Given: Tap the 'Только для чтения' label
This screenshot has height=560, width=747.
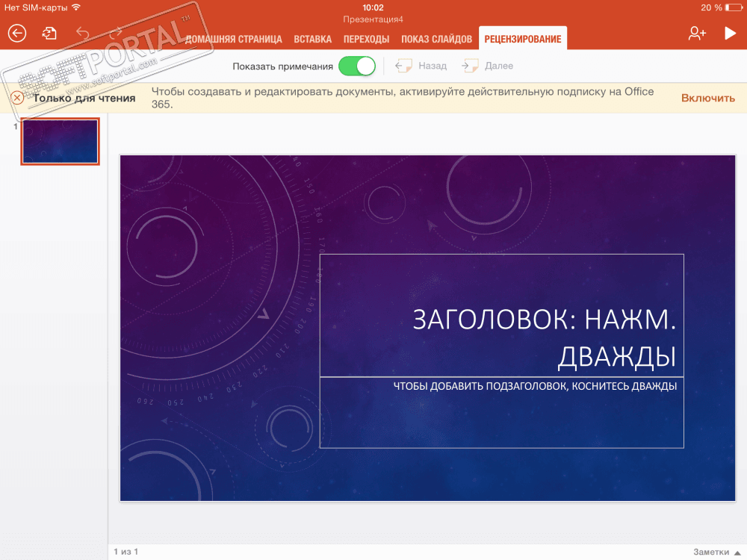Looking at the screenshot, I should tap(84, 98).
